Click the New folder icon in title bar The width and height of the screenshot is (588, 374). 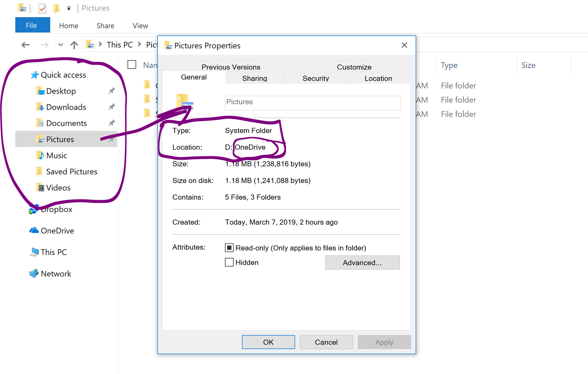click(56, 8)
